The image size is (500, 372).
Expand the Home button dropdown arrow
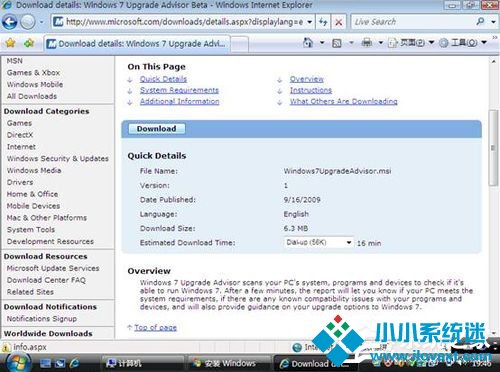[x=322, y=43]
